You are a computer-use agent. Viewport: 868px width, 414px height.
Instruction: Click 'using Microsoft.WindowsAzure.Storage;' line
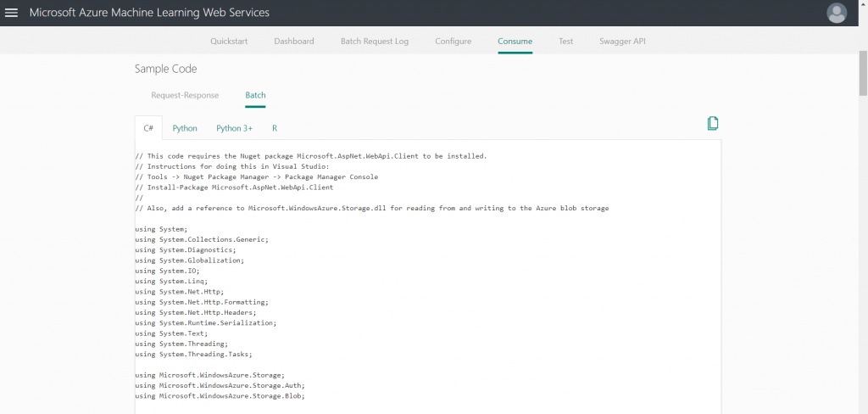(209, 375)
